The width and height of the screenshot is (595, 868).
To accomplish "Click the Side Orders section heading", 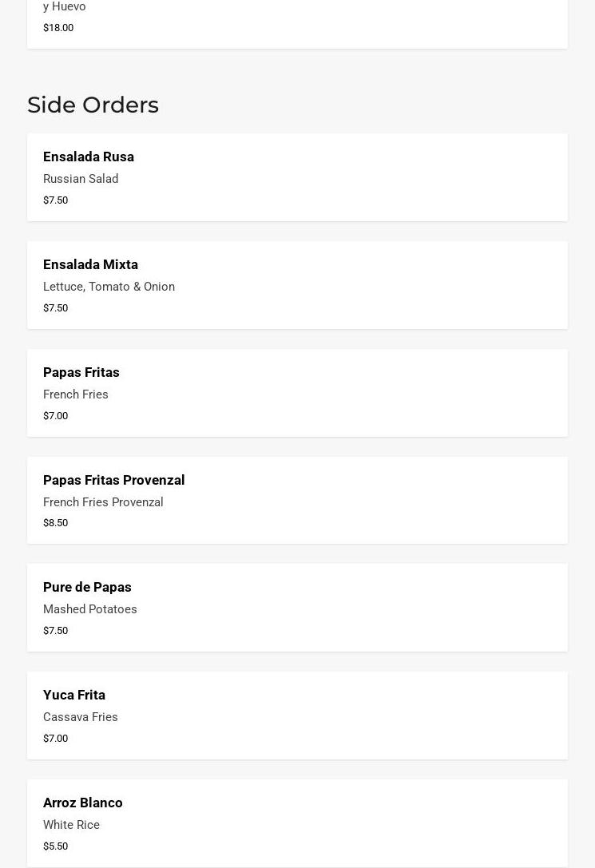I will coord(93,105).
